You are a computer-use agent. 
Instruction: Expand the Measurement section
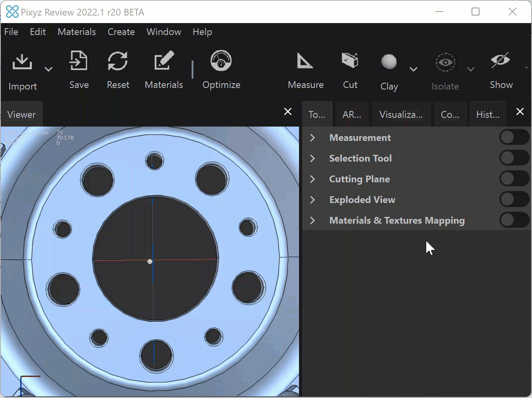pyautogui.click(x=313, y=138)
